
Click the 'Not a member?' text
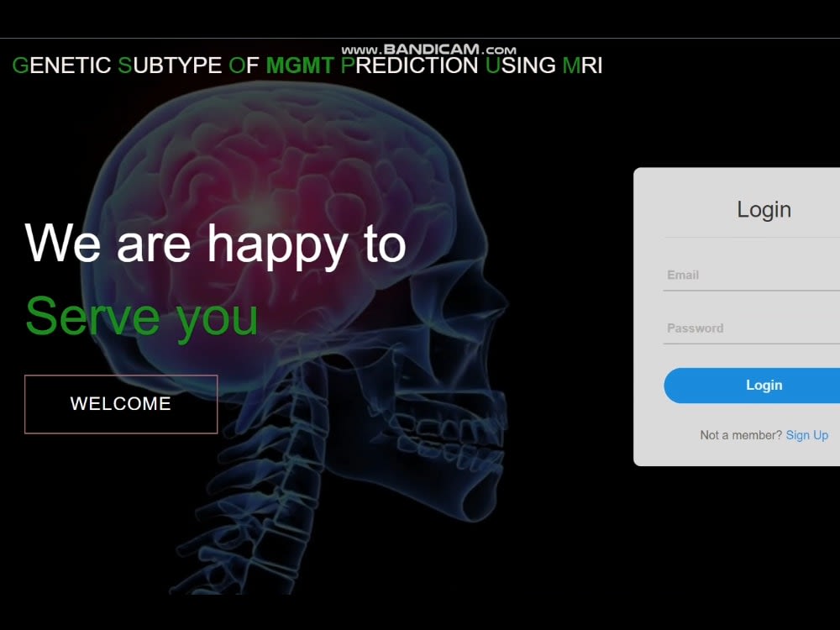741,435
